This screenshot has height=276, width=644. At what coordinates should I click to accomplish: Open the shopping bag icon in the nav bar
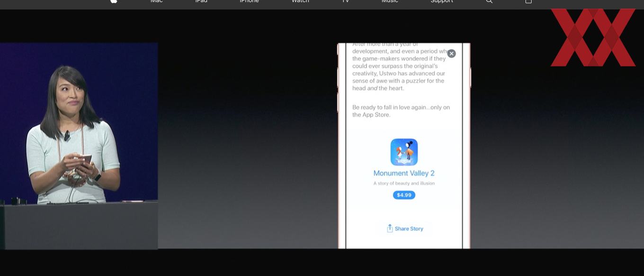click(x=528, y=1)
